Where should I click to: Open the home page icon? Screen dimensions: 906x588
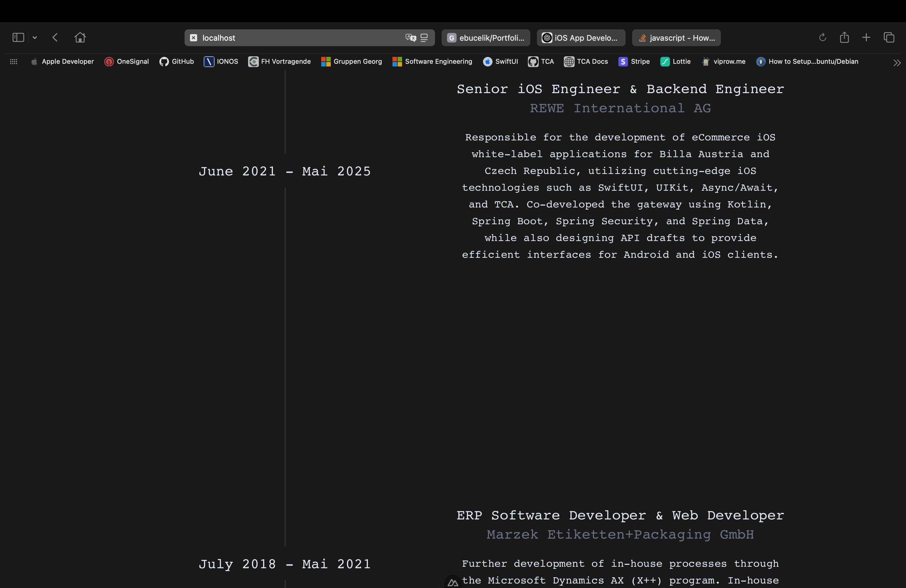pos(80,37)
